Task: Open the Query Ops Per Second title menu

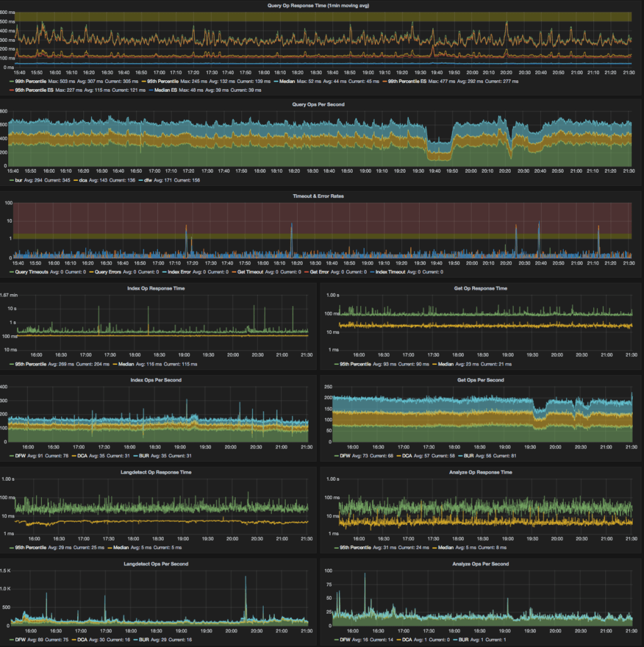Action: click(323, 104)
